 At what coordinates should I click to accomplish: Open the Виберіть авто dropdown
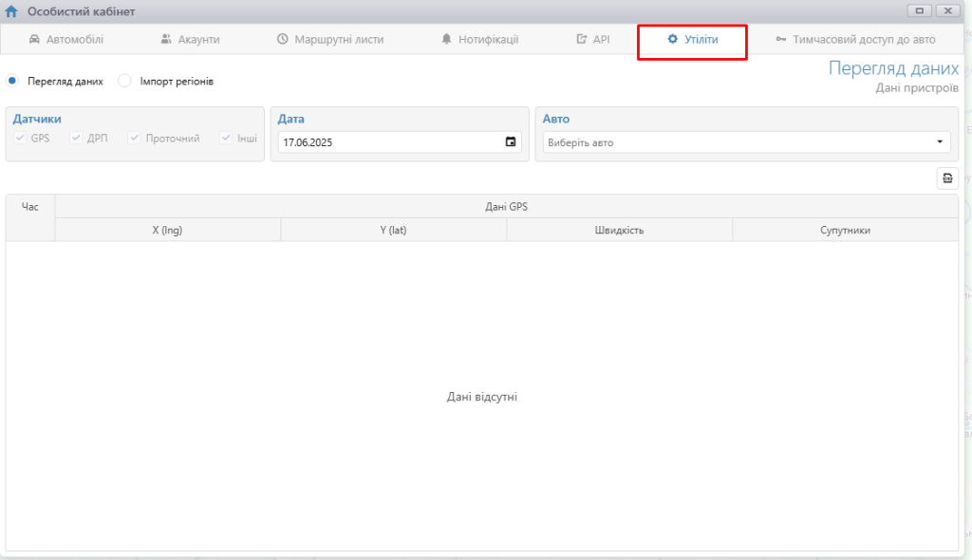coord(746,142)
